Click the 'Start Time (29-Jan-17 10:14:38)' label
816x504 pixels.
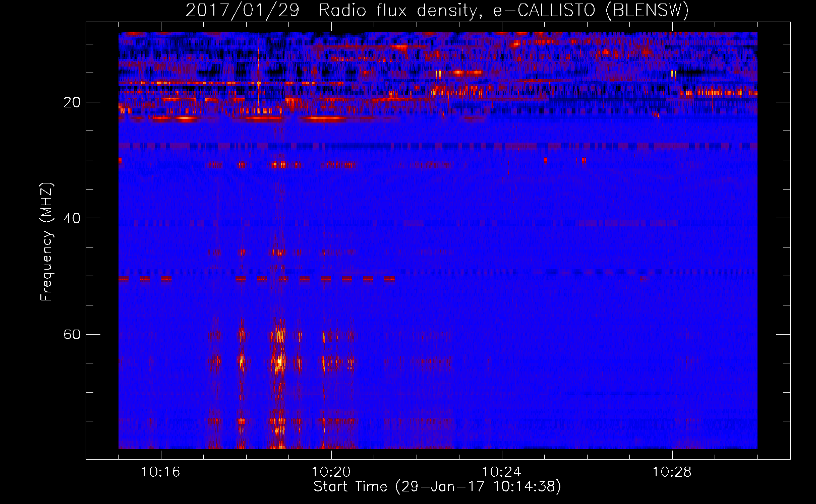(437, 487)
